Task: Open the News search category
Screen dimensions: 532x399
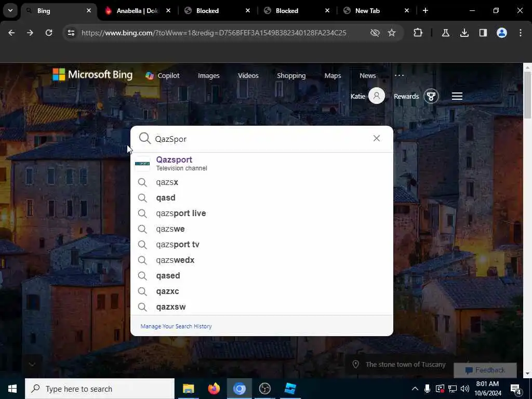Action: pyautogui.click(x=368, y=76)
